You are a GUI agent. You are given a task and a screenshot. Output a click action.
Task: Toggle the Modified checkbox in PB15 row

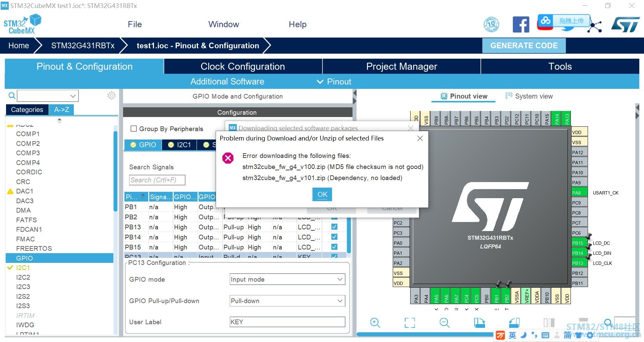point(334,247)
